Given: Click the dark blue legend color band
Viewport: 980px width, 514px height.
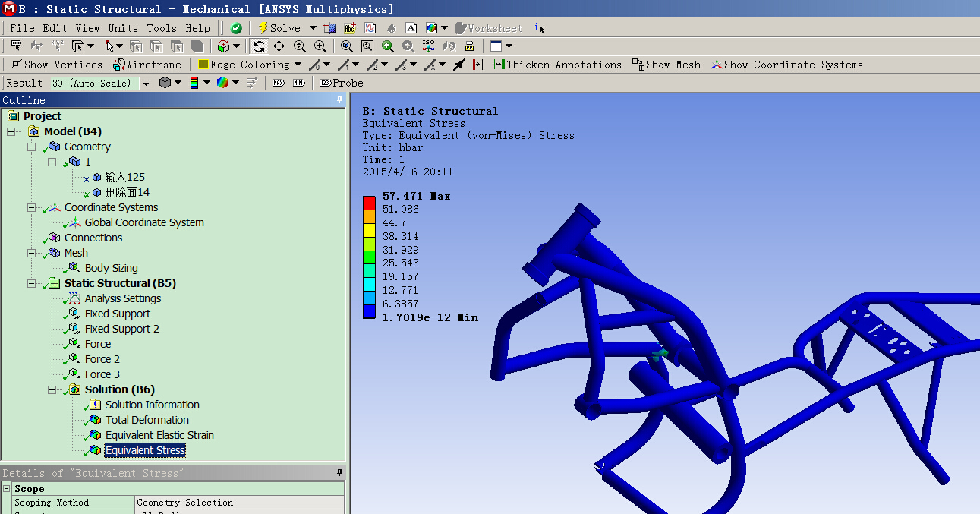Looking at the screenshot, I should pyautogui.click(x=369, y=311).
